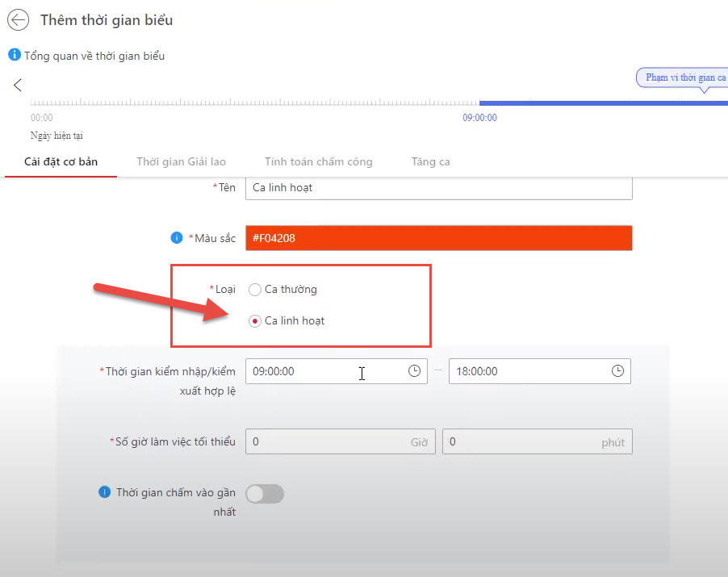Open the Tính toán chấm công tab
The image size is (728, 577).
click(x=318, y=161)
